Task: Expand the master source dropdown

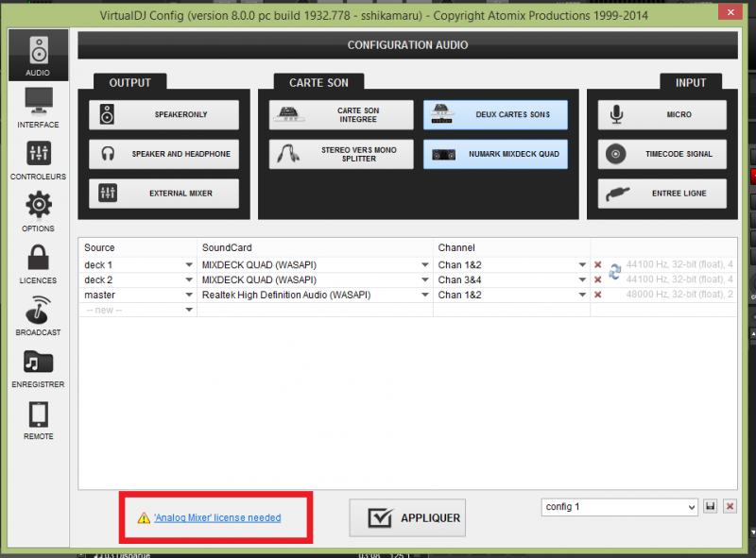Action: (189, 295)
